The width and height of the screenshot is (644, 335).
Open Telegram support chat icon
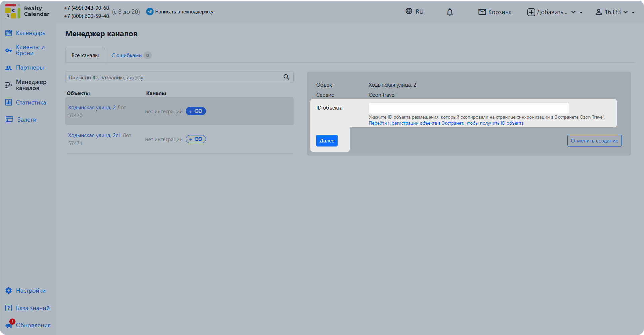tap(150, 12)
